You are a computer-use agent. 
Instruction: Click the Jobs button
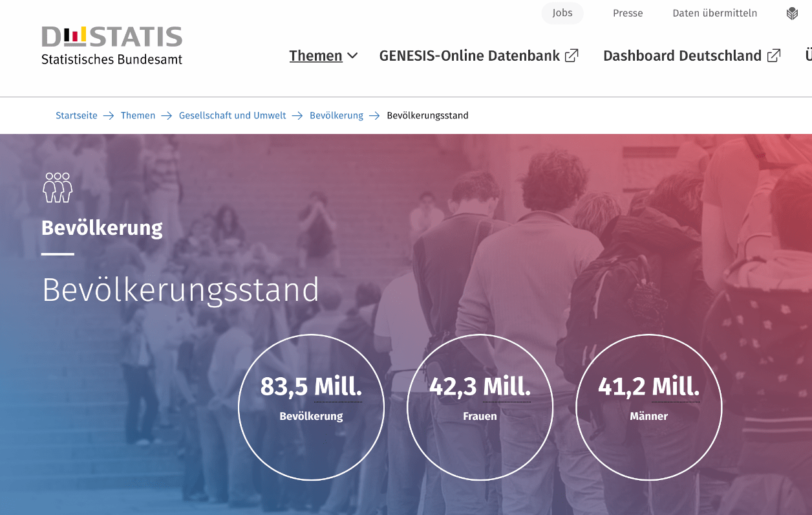562,13
